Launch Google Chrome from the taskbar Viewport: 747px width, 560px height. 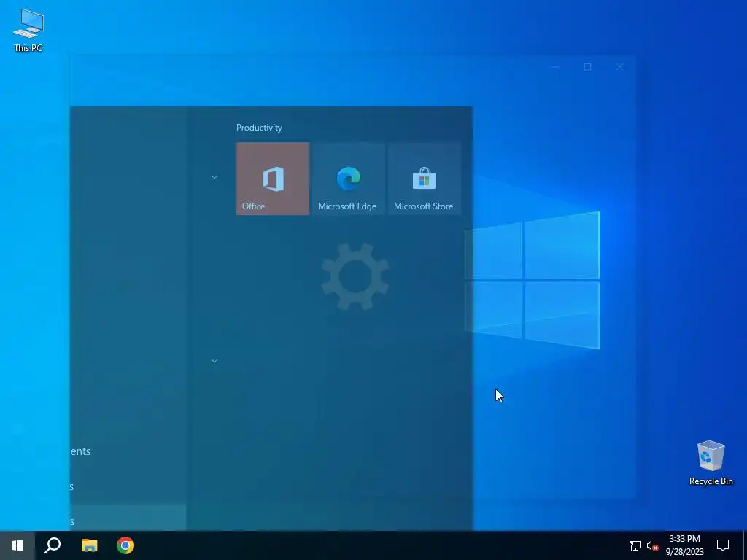coord(125,545)
